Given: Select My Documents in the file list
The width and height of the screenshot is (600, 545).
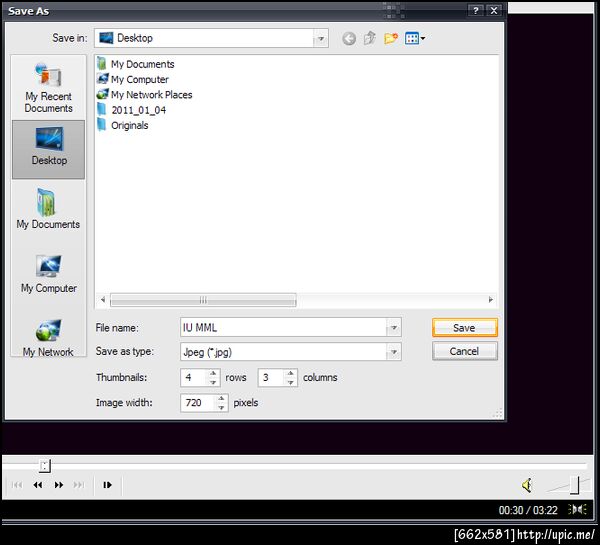Looking at the screenshot, I should pyautogui.click(x=136, y=64).
